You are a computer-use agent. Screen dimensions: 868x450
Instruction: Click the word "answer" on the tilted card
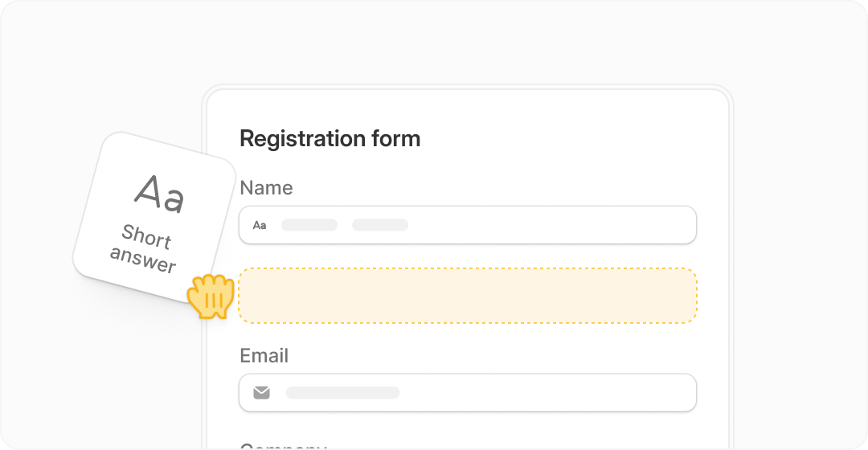coord(142,259)
